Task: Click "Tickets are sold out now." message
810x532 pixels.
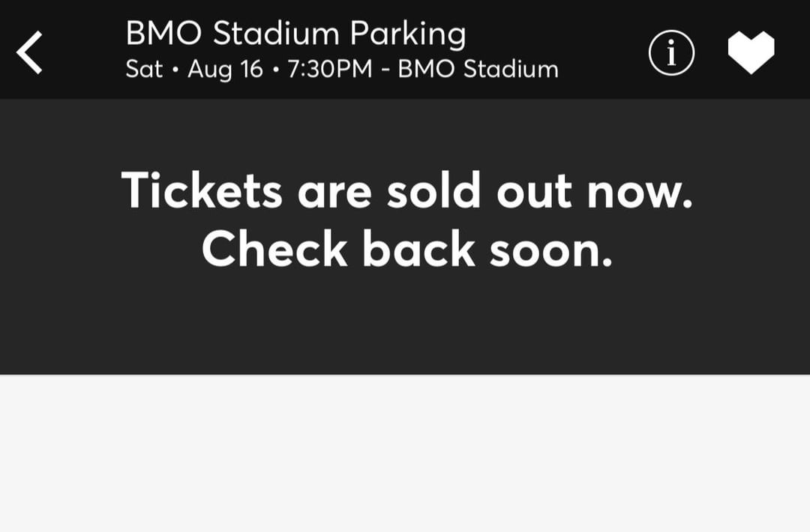Action: (406, 190)
